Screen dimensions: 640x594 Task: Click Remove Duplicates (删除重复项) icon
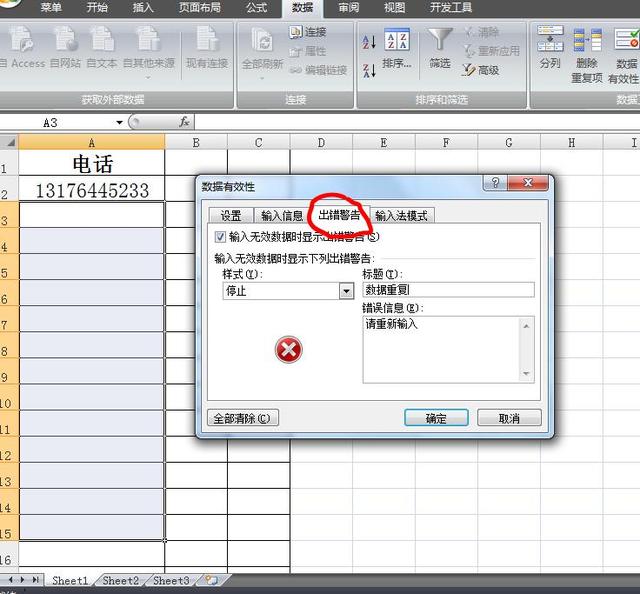tap(587, 55)
